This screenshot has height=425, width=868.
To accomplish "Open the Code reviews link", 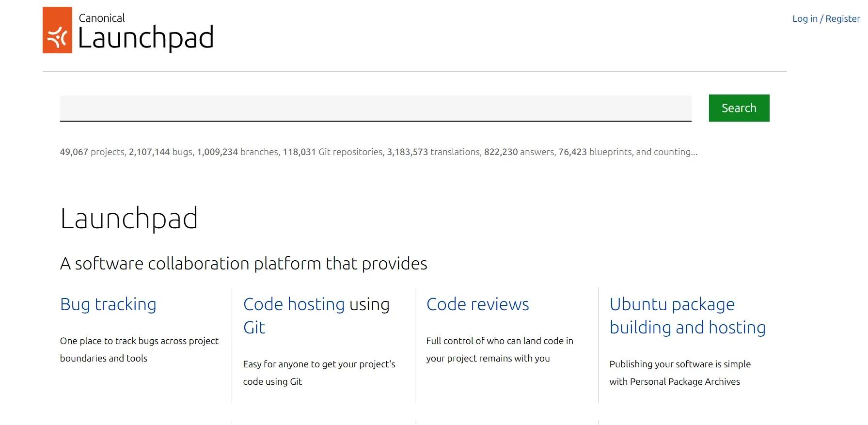I will [x=478, y=304].
